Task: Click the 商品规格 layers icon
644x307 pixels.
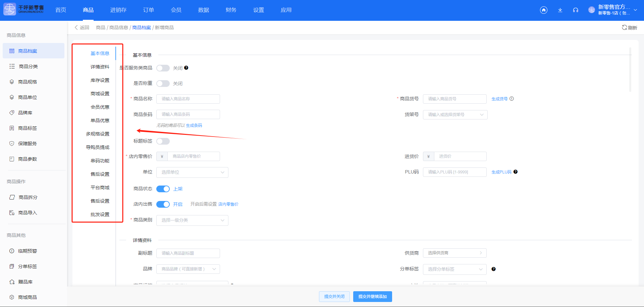Action: [x=12, y=82]
